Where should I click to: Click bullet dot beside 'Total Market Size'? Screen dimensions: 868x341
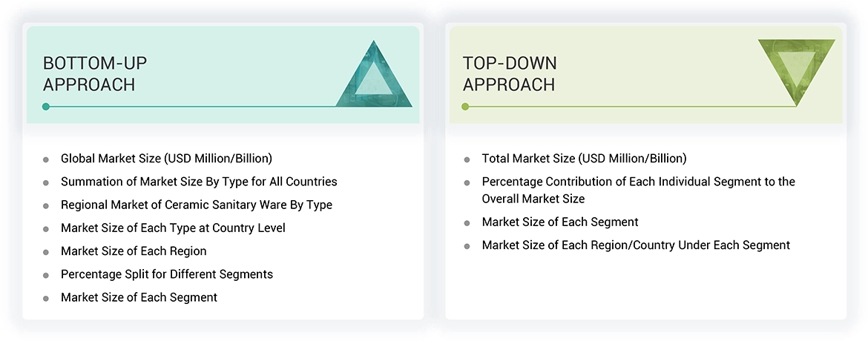point(467,159)
